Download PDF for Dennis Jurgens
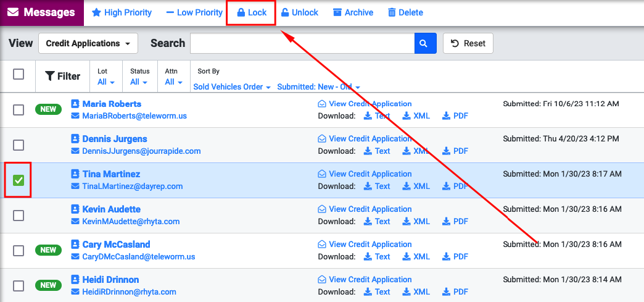 pos(455,151)
